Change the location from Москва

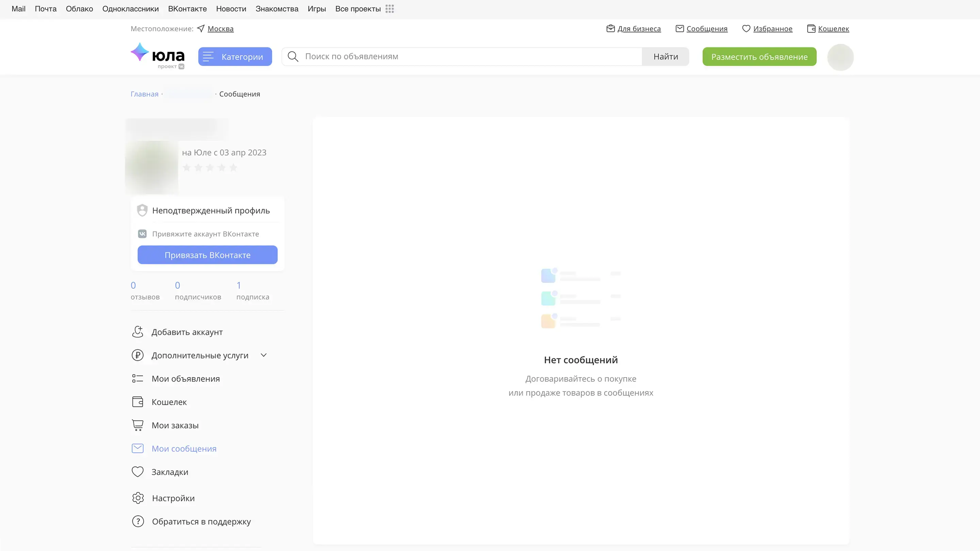coord(220,29)
